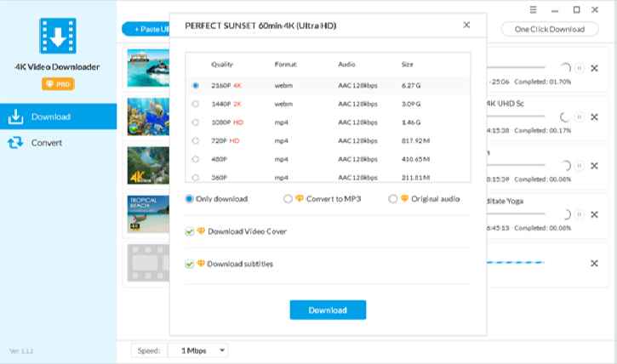Choose 1080P HD mp4 quality option

coord(196,122)
